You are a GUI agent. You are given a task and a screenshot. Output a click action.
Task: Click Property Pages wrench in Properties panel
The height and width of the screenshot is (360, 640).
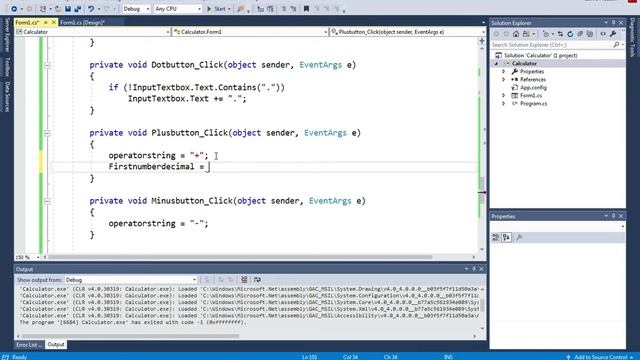519,237
